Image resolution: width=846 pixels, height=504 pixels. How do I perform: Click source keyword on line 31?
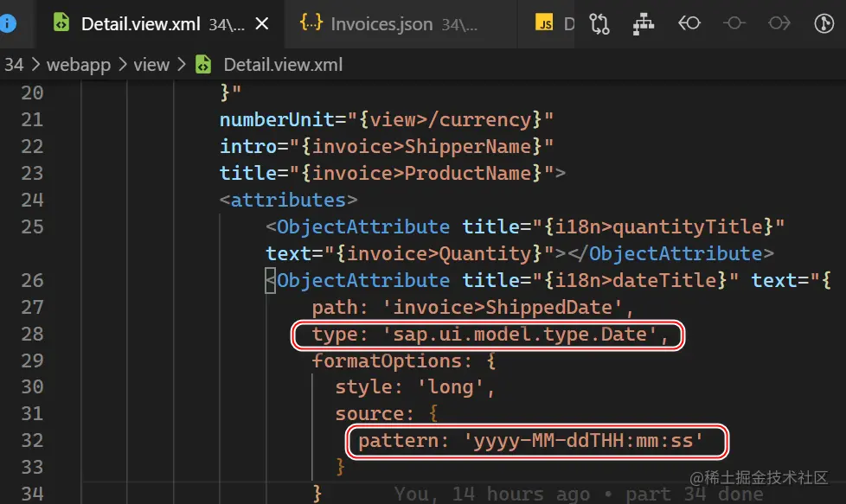click(369, 414)
